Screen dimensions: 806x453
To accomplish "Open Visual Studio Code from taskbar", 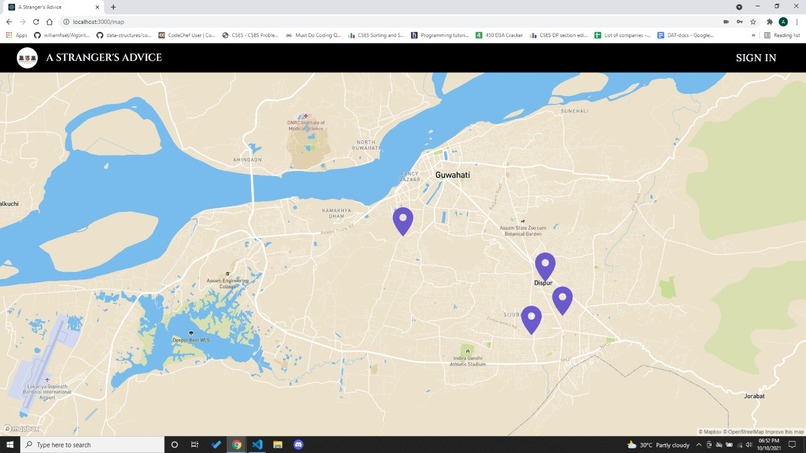I will (257, 444).
